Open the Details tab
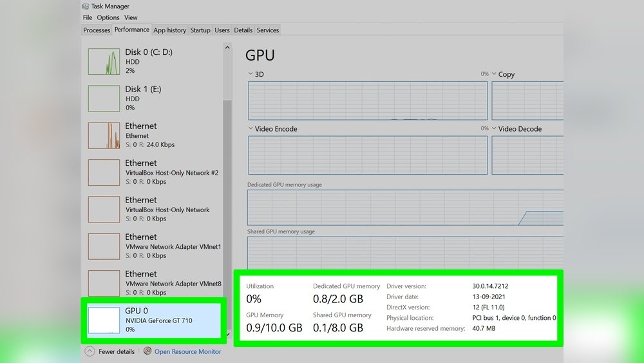Screen dimensions: 644x363 coord(243,30)
